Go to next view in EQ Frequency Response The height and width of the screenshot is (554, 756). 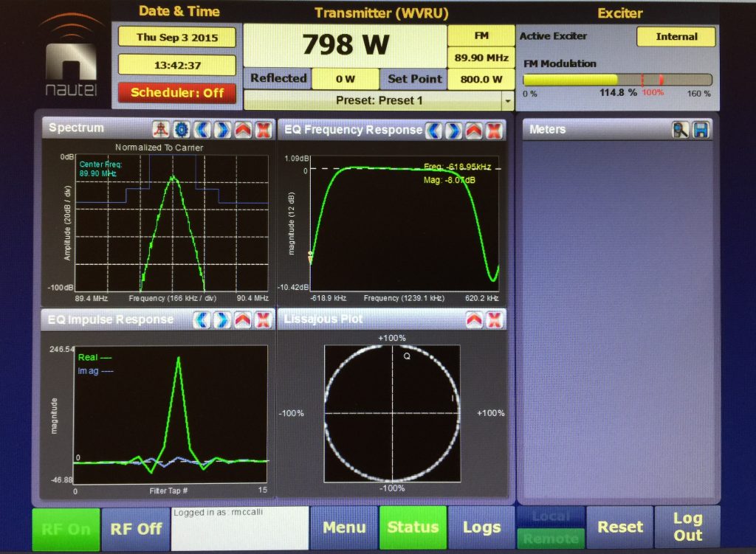[x=453, y=130]
